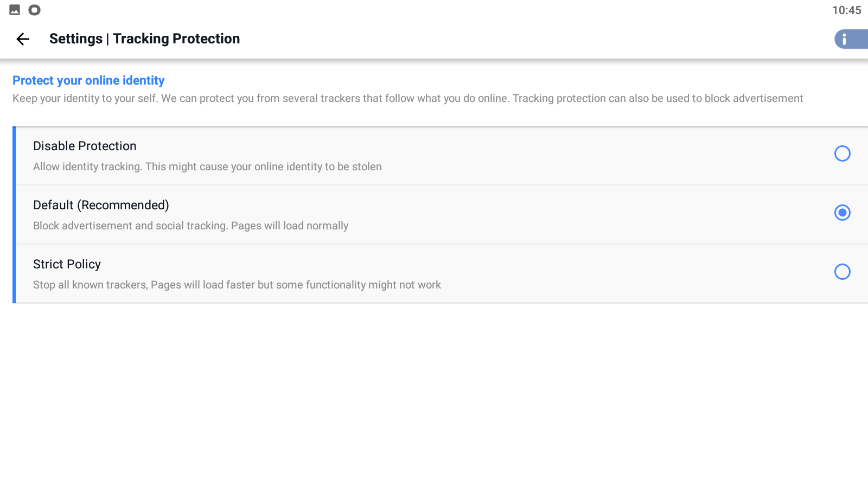Click the empty area below Strict Policy
The width and height of the screenshot is (868, 488).
434,396
